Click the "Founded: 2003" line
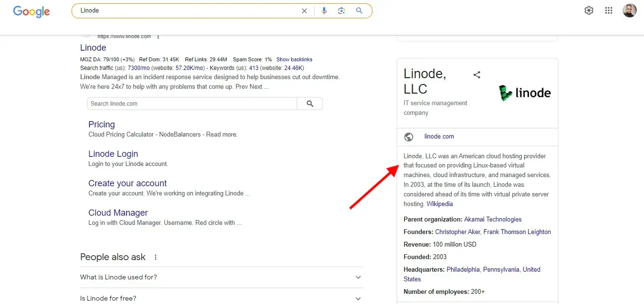Image resolution: width=644 pixels, height=304 pixels. (x=425, y=257)
